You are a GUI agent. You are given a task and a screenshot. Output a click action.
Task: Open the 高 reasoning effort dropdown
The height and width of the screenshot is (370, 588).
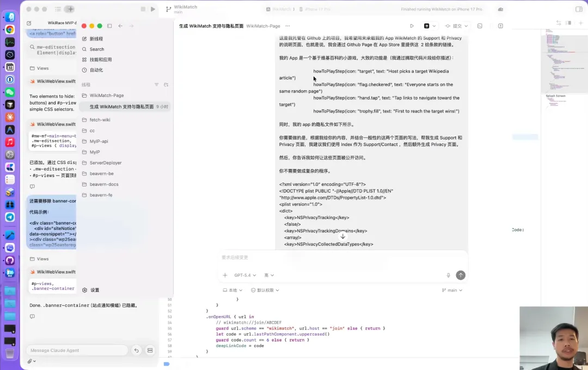[x=269, y=275]
